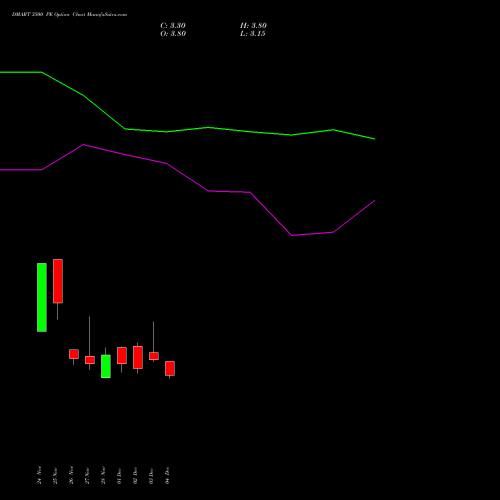Click the red candle body for 03 Dec

(154, 356)
